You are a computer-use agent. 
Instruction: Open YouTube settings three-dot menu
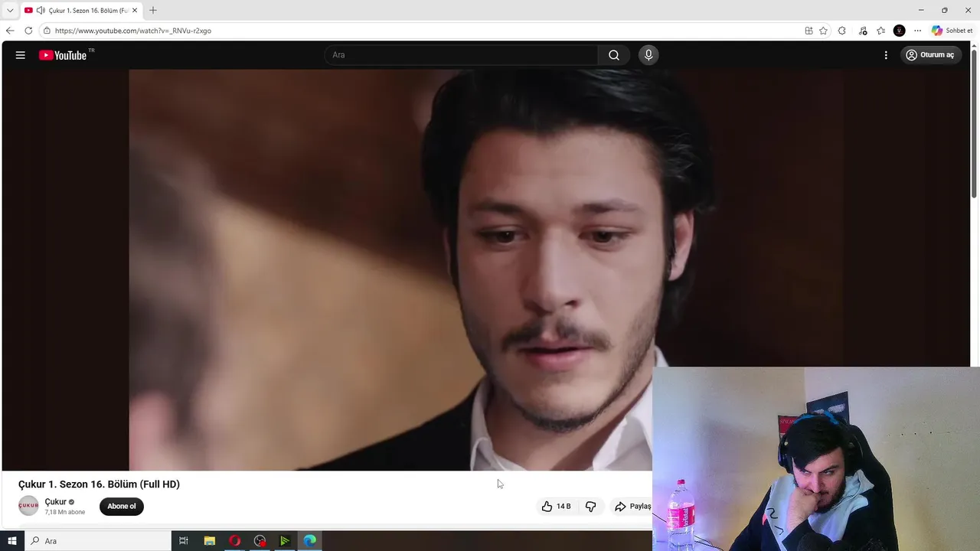pyautogui.click(x=886, y=55)
